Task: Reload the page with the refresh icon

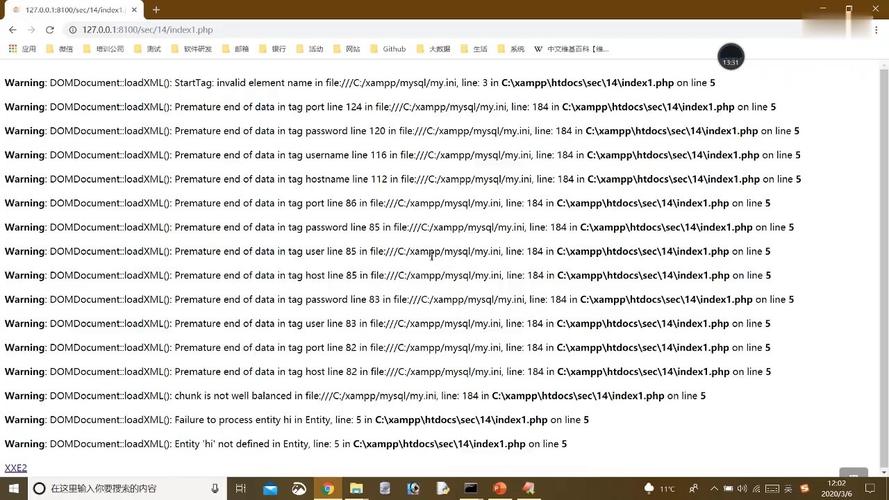Action: pos(50,30)
